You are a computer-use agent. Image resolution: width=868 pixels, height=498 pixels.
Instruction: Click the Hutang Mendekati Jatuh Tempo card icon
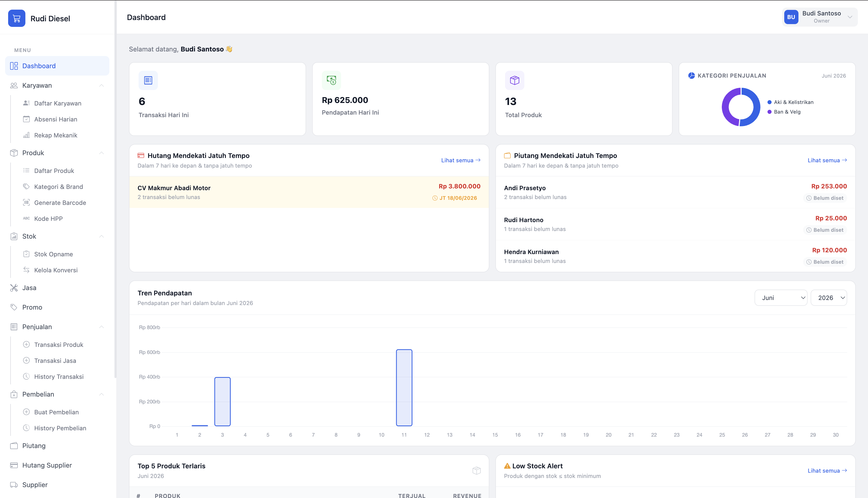(141, 156)
